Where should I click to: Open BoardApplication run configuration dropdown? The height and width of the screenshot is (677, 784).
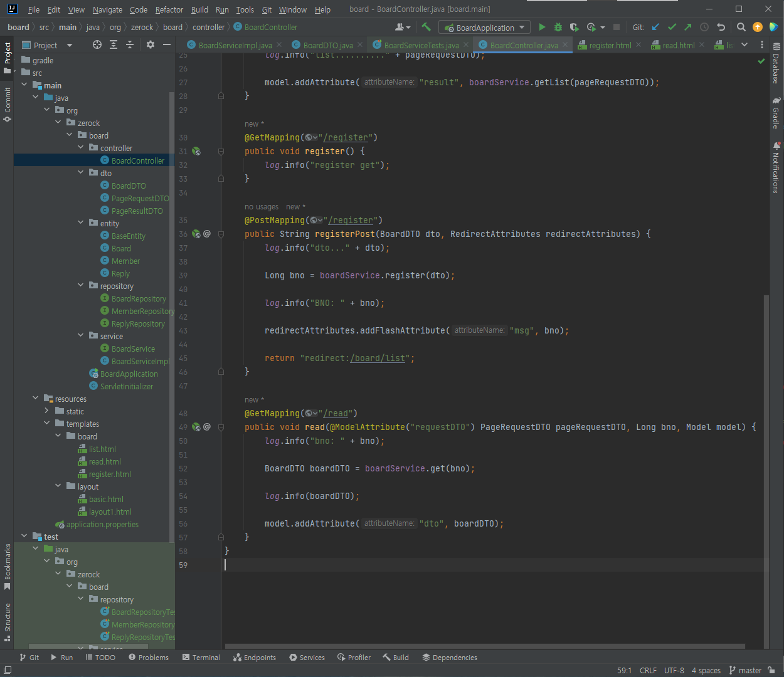484,28
